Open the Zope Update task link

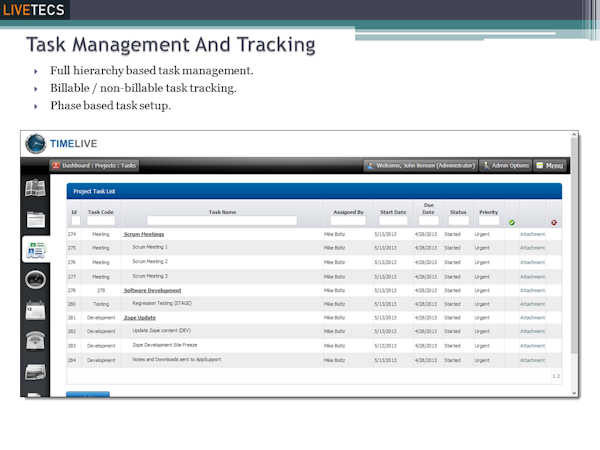click(140, 318)
